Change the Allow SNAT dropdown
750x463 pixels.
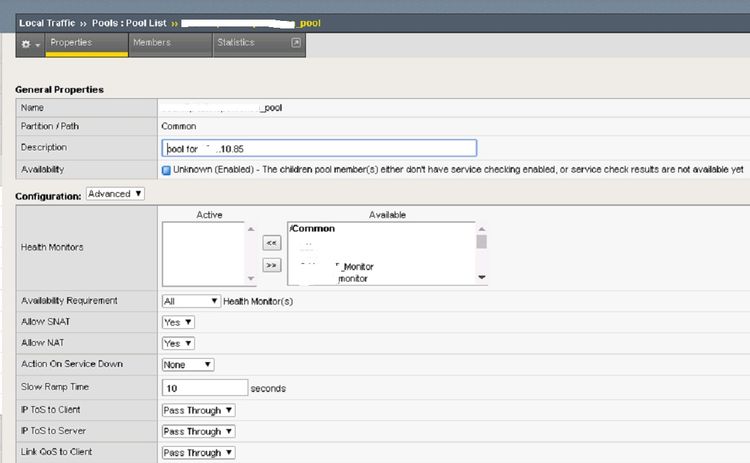click(178, 322)
